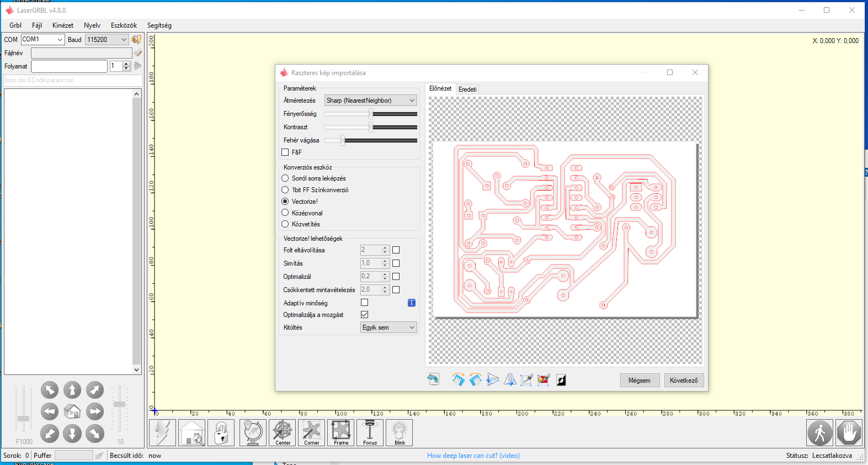Jog the laser to the left

(x=50, y=412)
